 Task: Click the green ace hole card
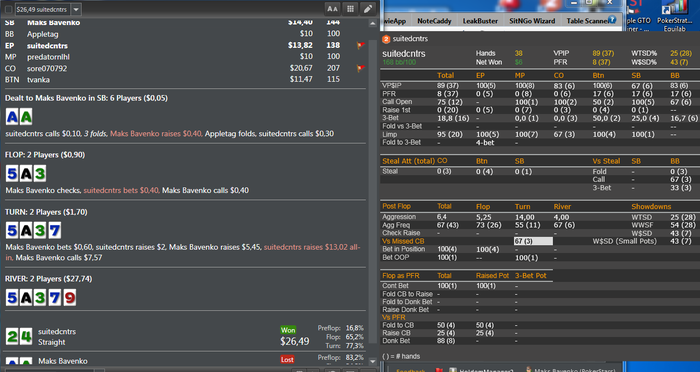pos(26,117)
